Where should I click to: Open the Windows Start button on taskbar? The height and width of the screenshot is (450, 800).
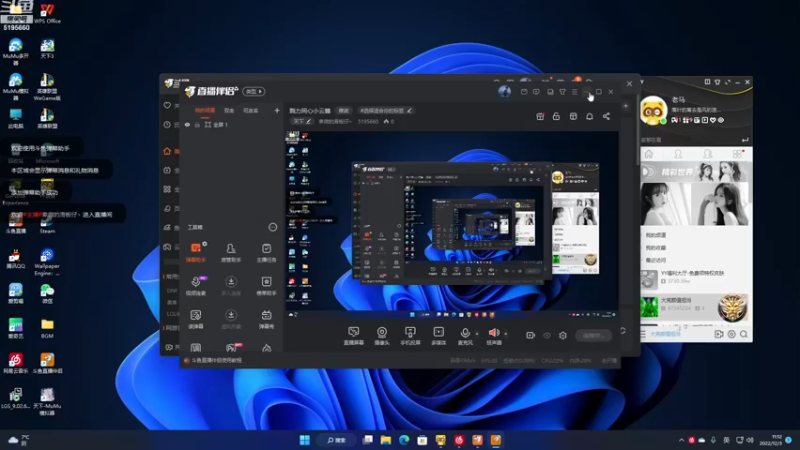pos(305,440)
